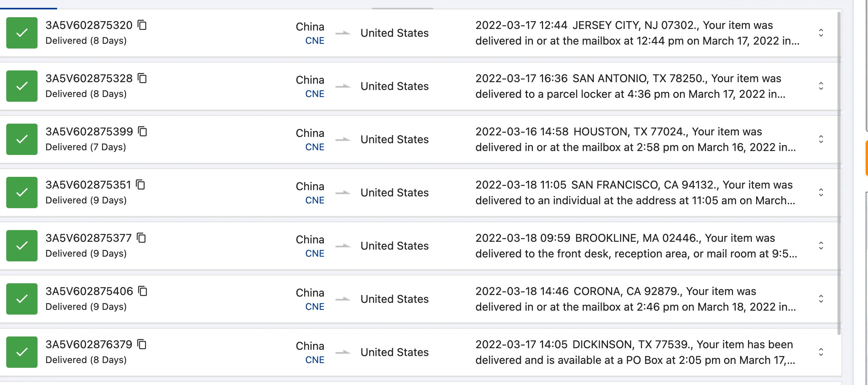Expand details for the San Antonio shipment
Image resolution: width=868 pixels, height=385 pixels.
[x=821, y=86]
